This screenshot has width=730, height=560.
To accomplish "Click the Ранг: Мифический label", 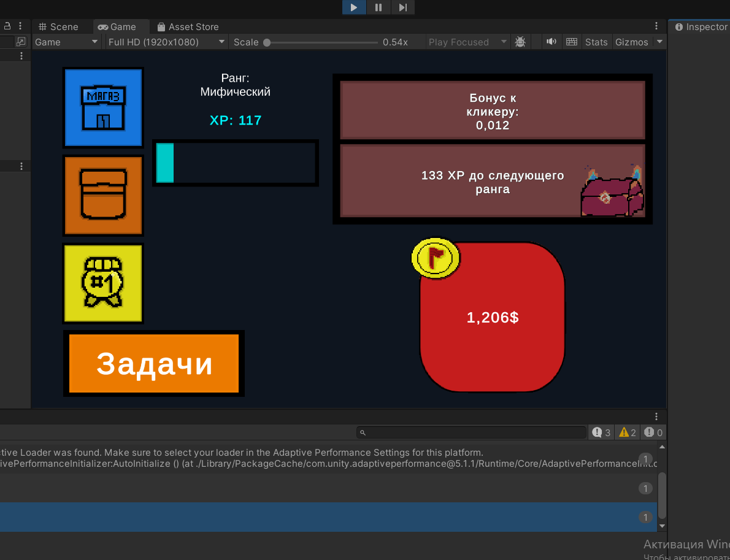I will tap(236, 85).
